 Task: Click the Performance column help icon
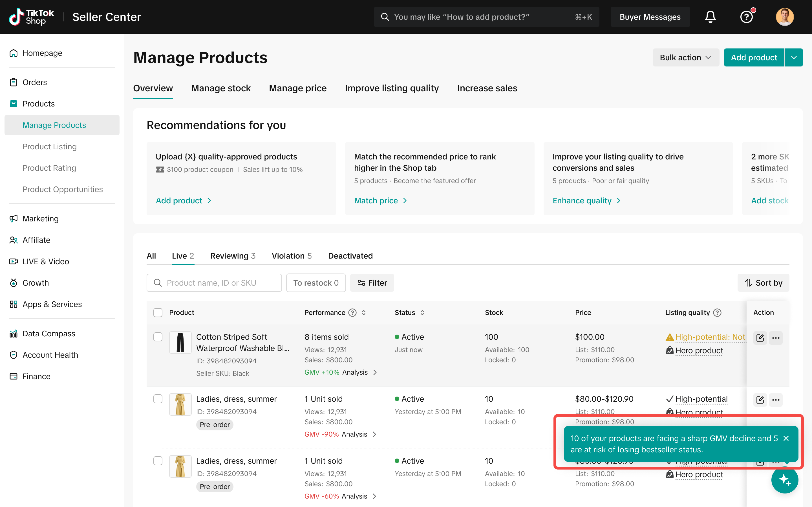352,313
